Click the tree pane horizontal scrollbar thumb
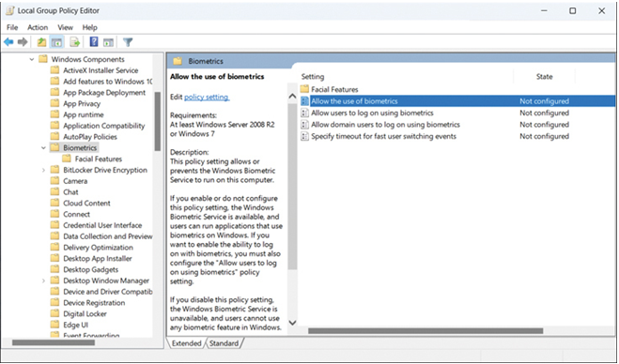The width and height of the screenshot is (619, 364). point(54,342)
